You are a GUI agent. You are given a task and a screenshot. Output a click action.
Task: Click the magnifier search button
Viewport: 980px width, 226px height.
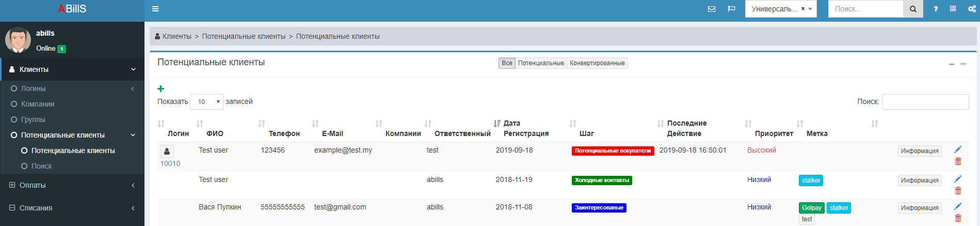coord(913,9)
